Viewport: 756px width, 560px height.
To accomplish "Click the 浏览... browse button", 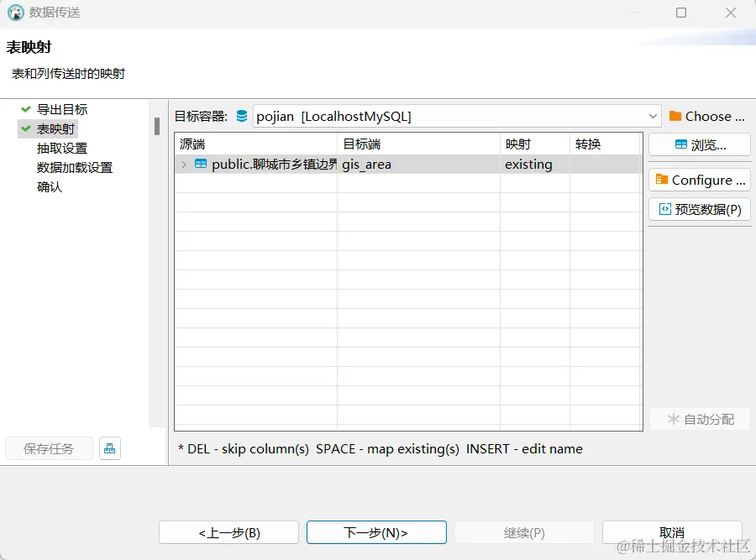I will tap(700, 144).
